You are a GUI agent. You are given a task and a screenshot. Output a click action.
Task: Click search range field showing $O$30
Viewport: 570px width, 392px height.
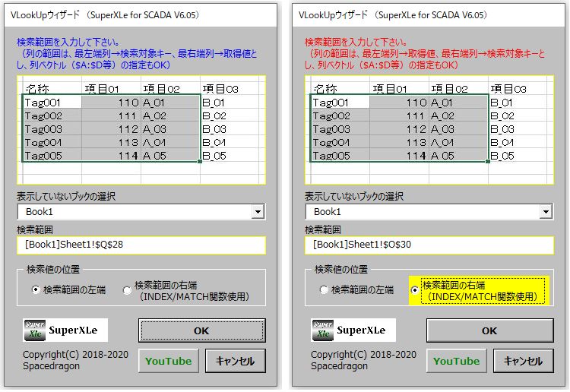pyautogui.click(x=429, y=245)
